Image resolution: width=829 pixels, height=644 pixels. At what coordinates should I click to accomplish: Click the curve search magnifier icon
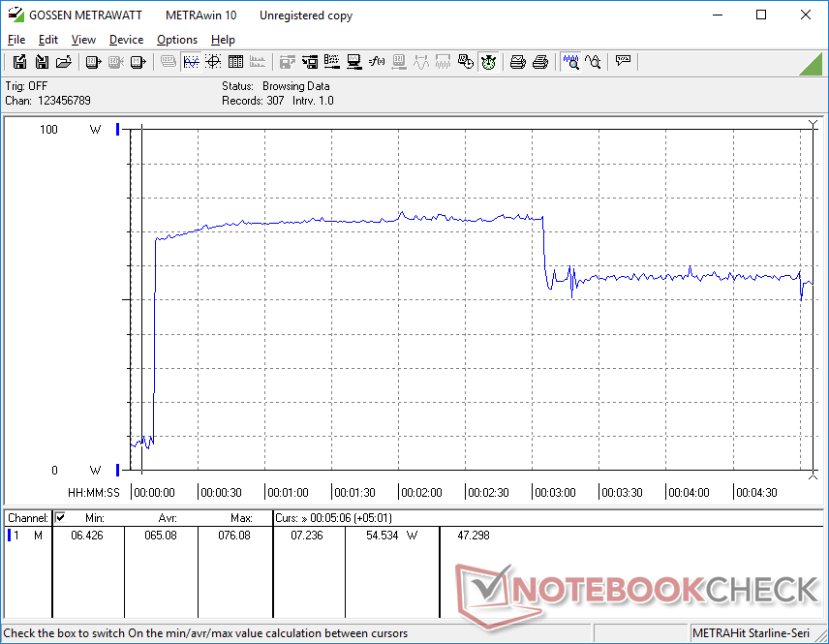(594, 62)
